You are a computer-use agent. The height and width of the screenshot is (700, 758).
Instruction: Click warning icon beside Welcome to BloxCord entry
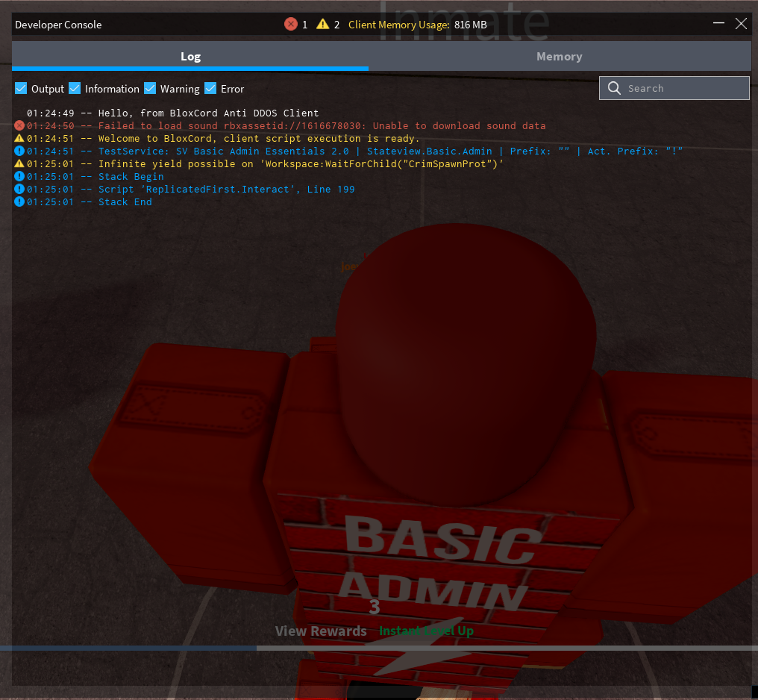point(19,138)
